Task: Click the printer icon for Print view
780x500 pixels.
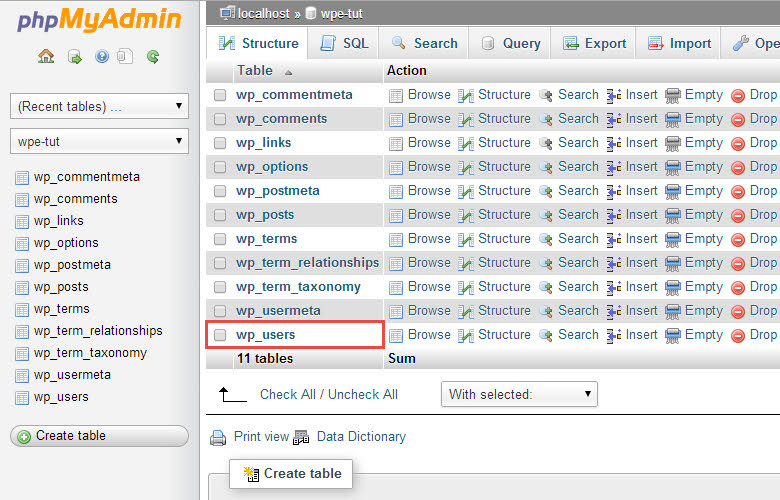Action: click(218, 438)
